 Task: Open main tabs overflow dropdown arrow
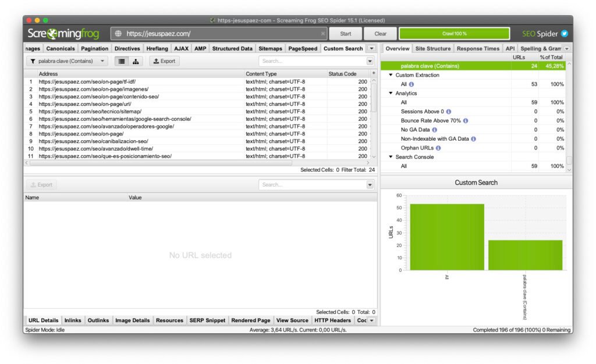click(371, 49)
